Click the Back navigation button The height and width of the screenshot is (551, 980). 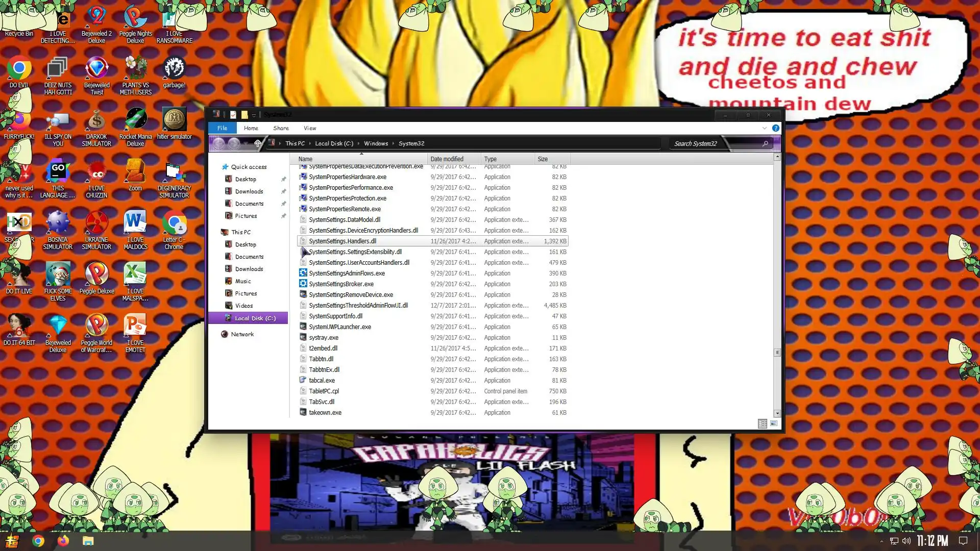218,143
